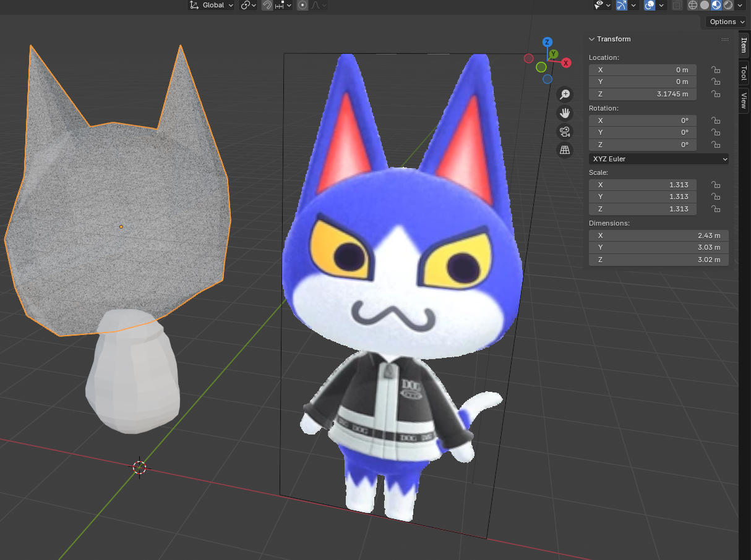Screen dimensions: 751x560
Task: Switch to the Item sidebar tab
Action: pyautogui.click(x=744, y=45)
